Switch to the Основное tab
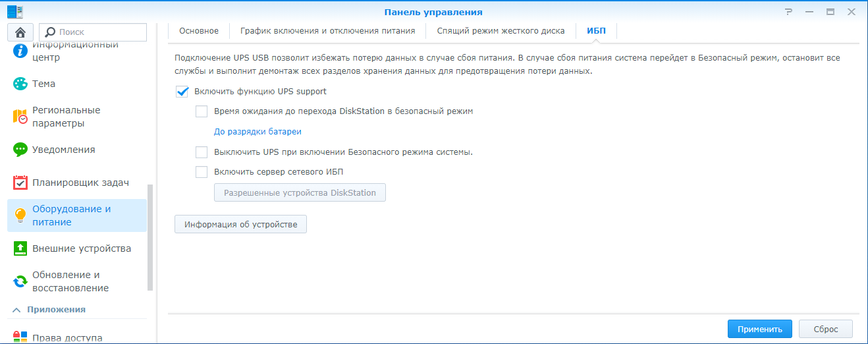This screenshot has width=868, height=344. pos(199,31)
